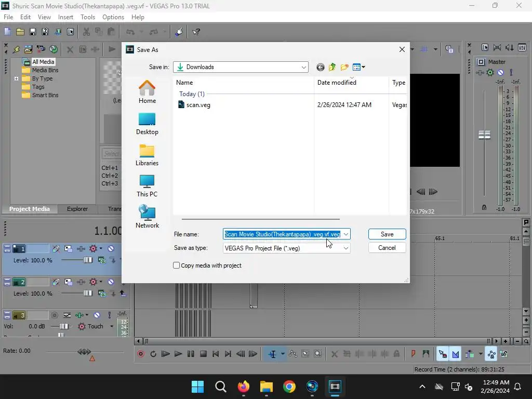Switch to Explorer tab
The width and height of the screenshot is (532, 399).
[77, 209]
